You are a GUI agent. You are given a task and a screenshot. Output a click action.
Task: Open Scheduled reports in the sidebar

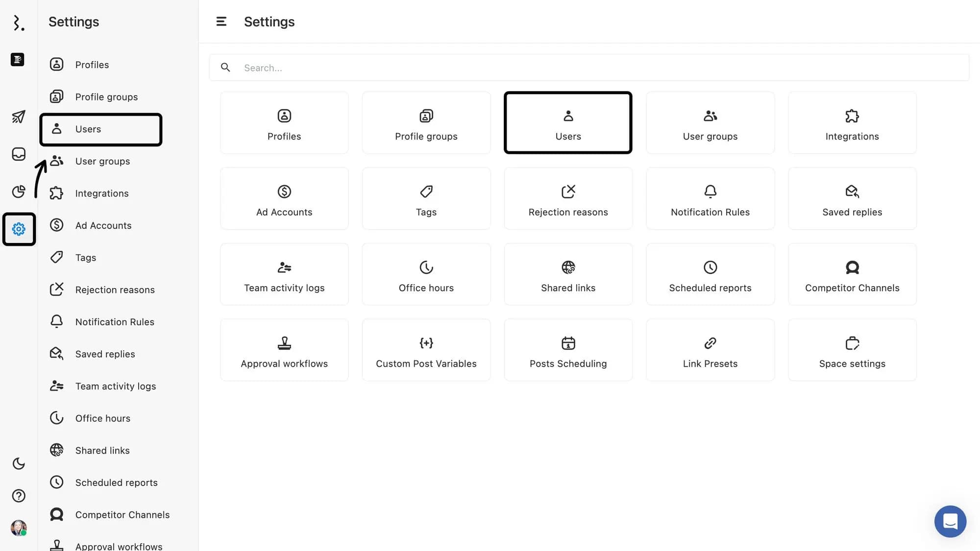coord(118,483)
